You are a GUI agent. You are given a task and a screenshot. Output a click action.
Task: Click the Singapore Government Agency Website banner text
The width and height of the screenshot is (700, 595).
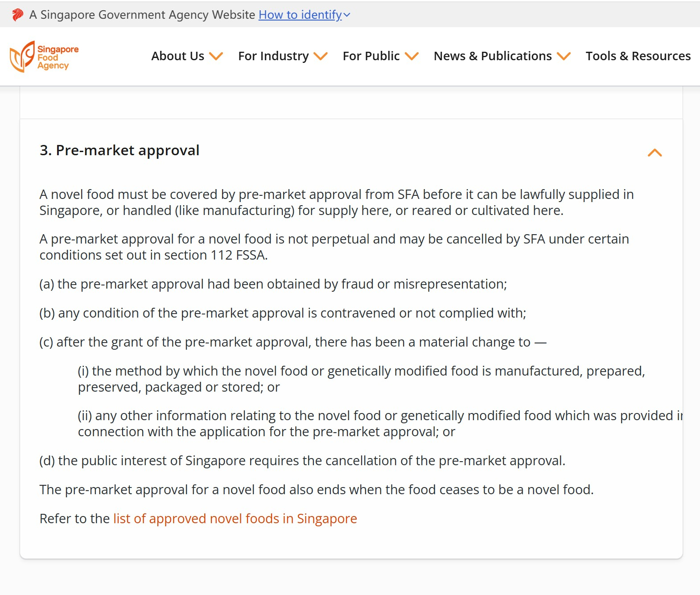(x=142, y=15)
